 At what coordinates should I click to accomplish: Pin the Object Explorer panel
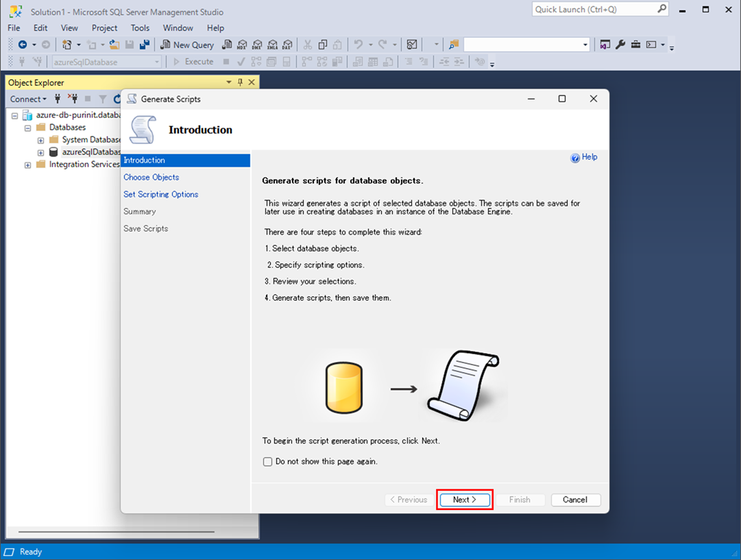pos(240,82)
